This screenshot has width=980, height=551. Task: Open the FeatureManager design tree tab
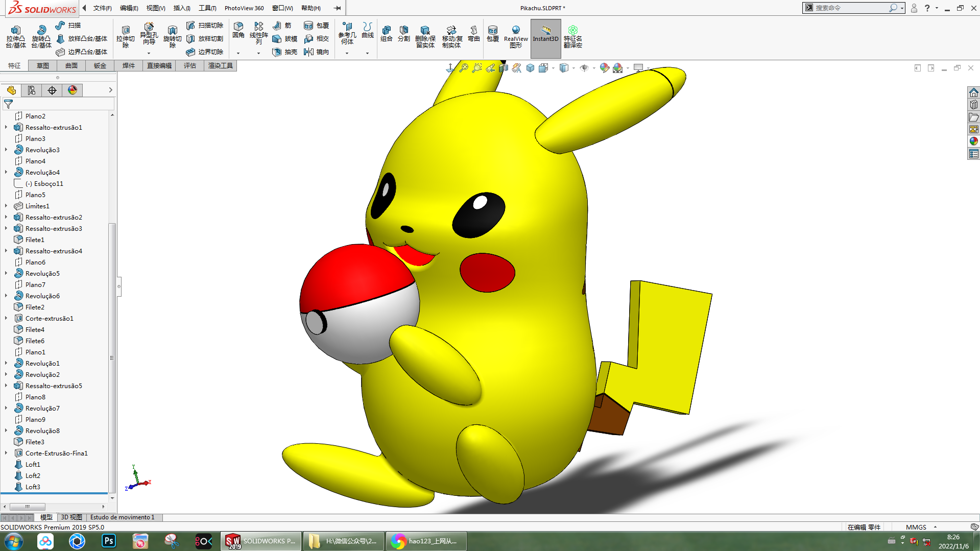[x=11, y=90]
